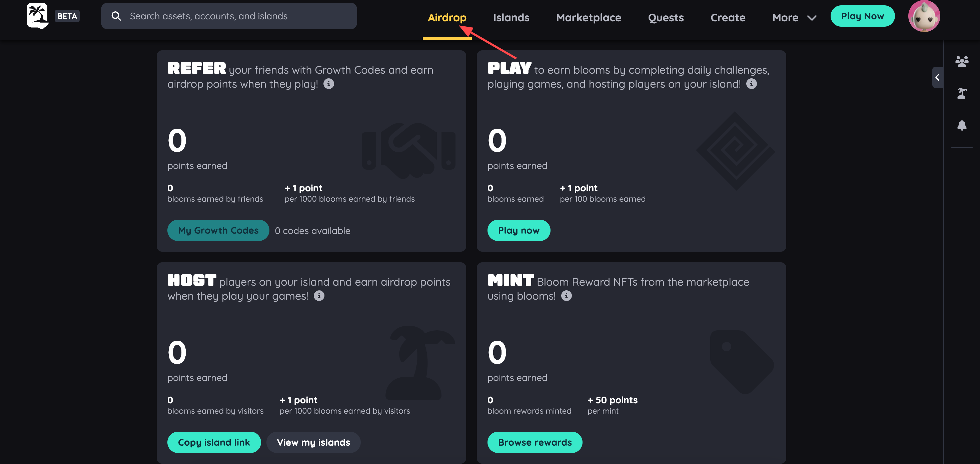The width and height of the screenshot is (980, 464).
Task: Click the search magnifier icon
Action: click(x=116, y=16)
